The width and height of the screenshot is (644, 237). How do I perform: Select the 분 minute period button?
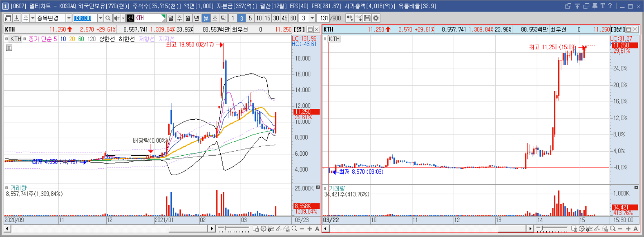point(206,18)
